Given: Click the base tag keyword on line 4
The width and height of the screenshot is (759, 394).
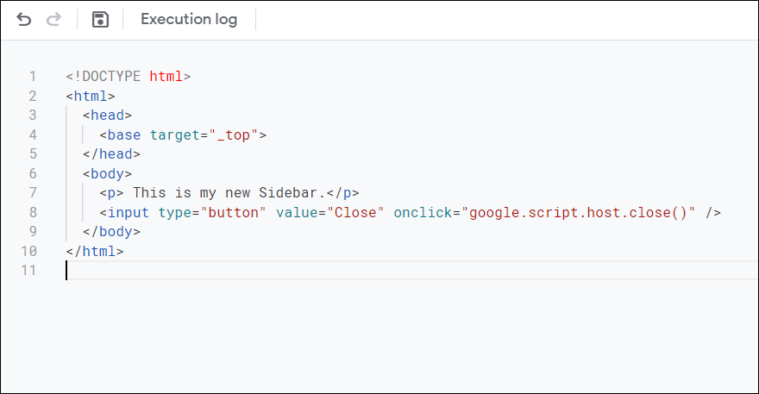Looking at the screenshot, I should pos(124,135).
